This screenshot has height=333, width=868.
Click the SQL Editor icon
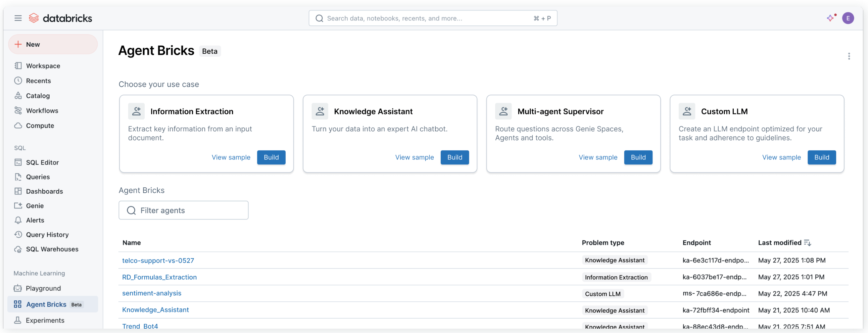click(18, 162)
